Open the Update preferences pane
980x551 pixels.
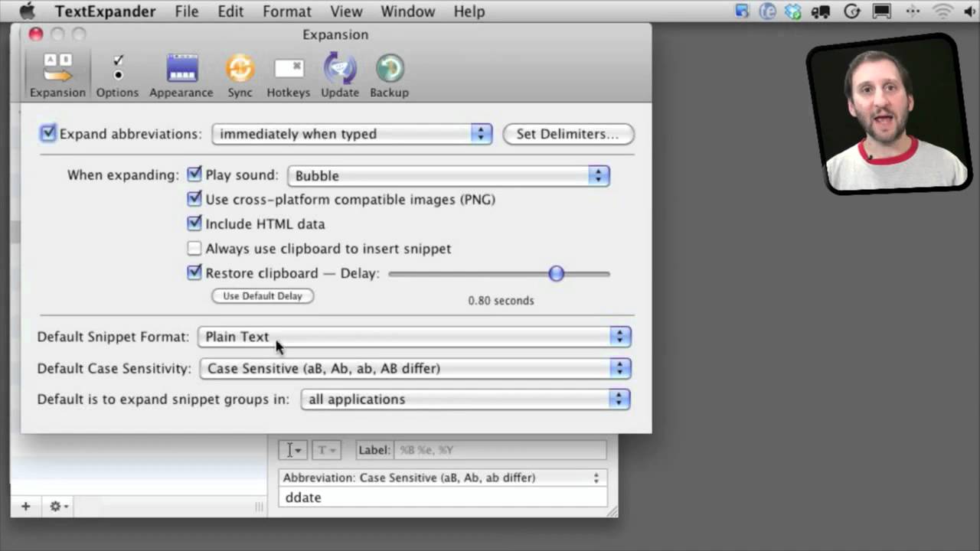pyautogui.click(x=340, y=75)
